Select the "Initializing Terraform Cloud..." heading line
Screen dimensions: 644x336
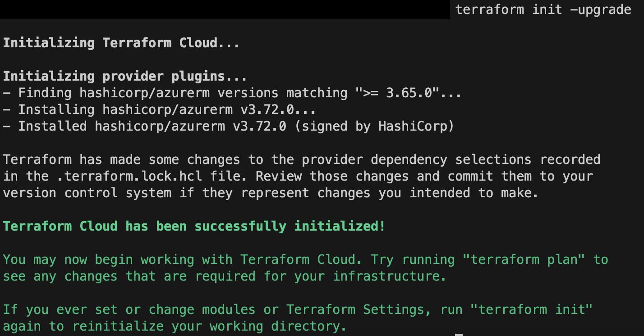click(x=121, y=43)
